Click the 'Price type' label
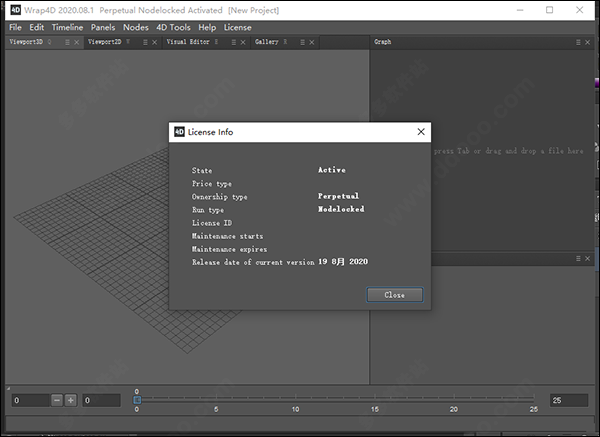The image size is (600, 437). [x=212, y=184]
